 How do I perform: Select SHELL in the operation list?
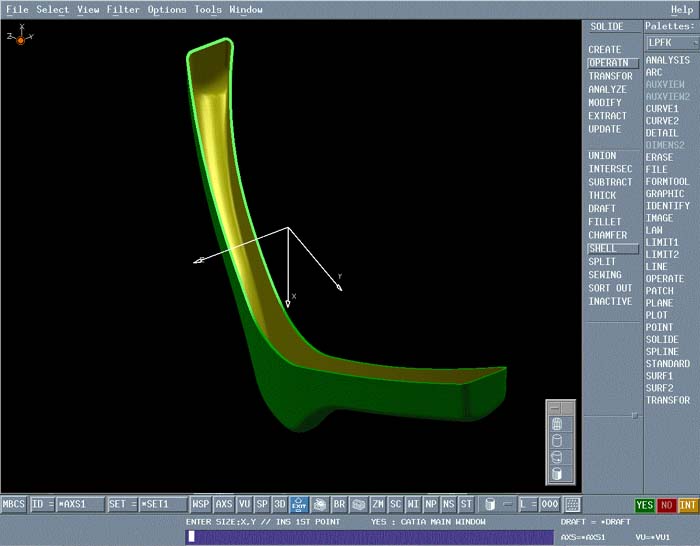[x=604, y=248]
